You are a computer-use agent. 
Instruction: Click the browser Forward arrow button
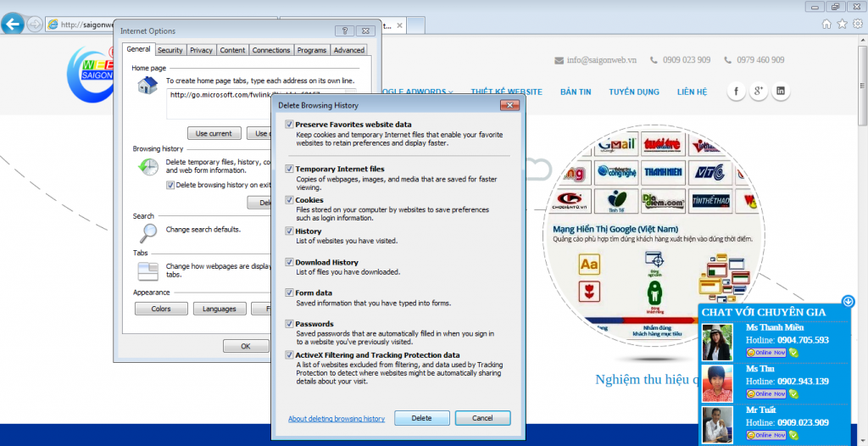pyautogui.click(x=34, y=24)
